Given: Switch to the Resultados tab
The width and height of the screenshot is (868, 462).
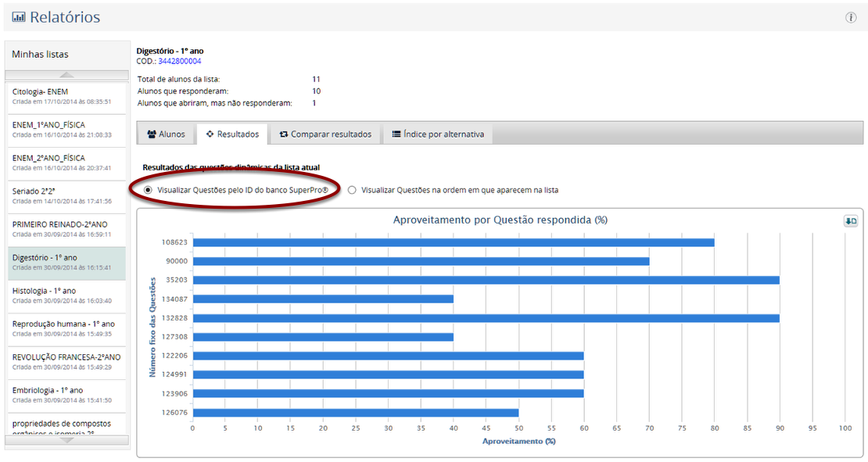Looking at the screenshot, I should click(232, 134).
